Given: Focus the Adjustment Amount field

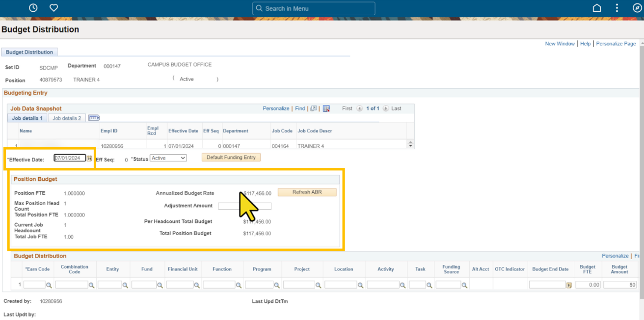Looking at the screenshot, I should pyautogui.click(x=244, y=206).
